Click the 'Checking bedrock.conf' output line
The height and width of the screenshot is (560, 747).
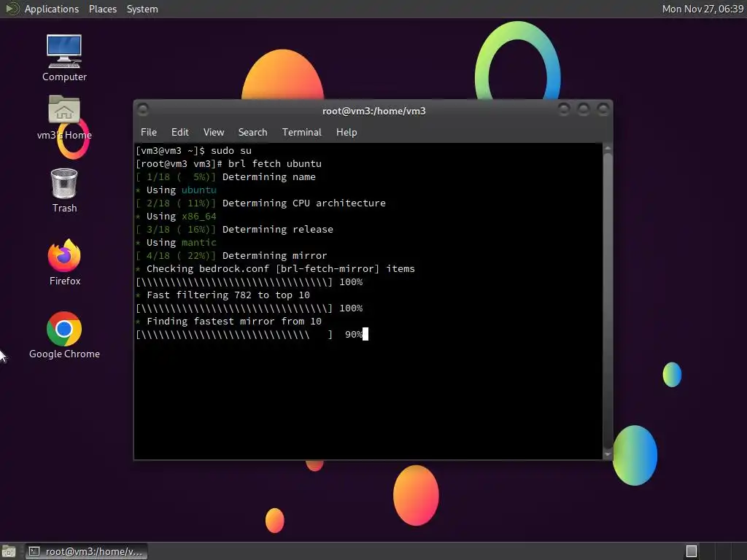[275, 269]
